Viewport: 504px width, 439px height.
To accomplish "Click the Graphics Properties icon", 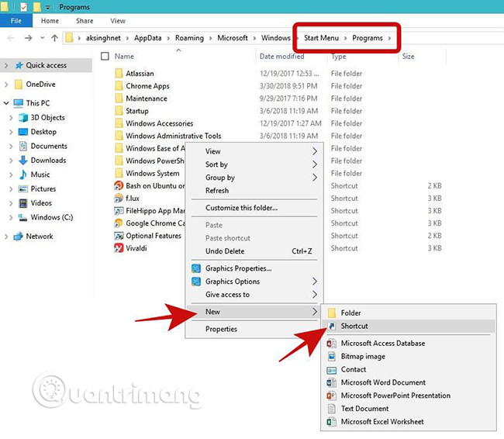I will coord(196,268).
